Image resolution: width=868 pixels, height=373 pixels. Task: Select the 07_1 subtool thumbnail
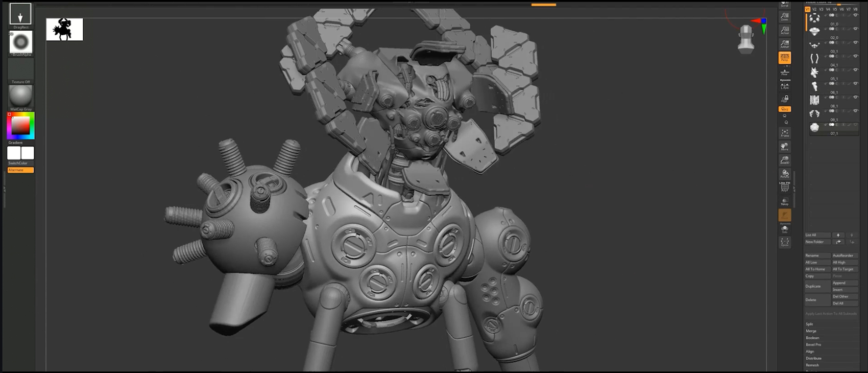pyautogui.click(x=814, y=127)
